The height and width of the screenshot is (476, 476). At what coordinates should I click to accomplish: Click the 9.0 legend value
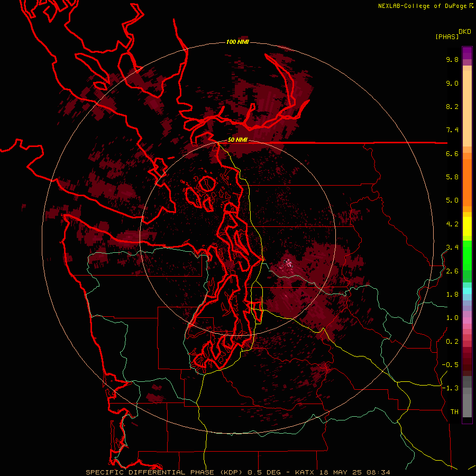point(452,83)
